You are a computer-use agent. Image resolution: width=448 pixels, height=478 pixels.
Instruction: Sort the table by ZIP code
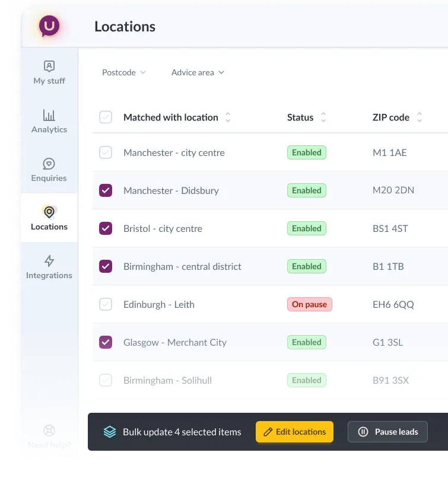click(420, 117)
